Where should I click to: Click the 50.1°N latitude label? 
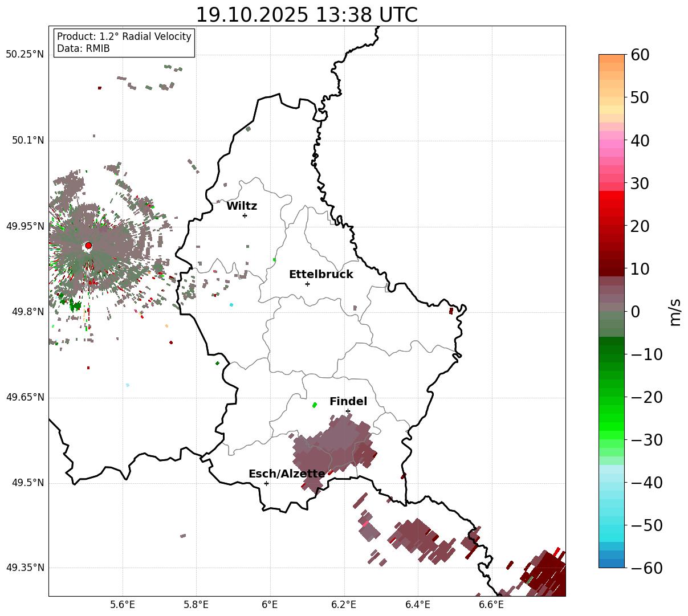27,140
